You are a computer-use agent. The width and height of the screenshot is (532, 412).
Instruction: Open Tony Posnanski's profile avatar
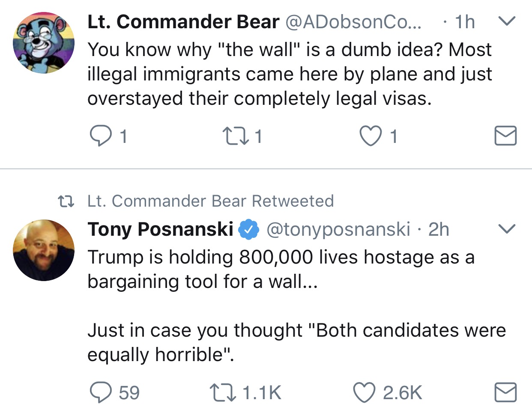(x=44, y=250)
